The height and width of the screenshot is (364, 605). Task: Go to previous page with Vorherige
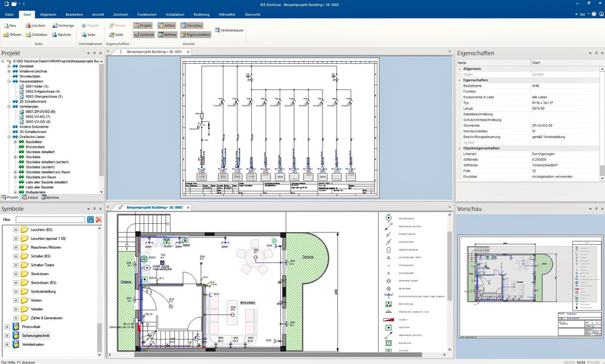click(61, 26)
